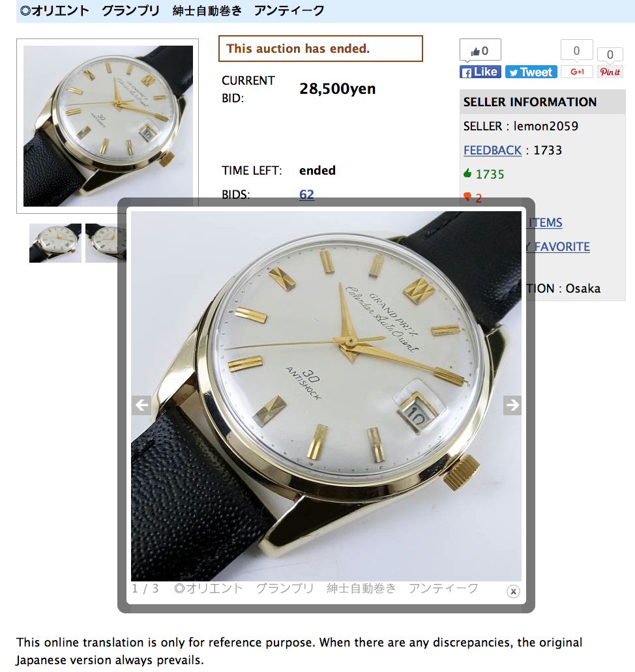Click the Pinterest share count bubble
Viewport: 635px width, 672px height.
(x=610, y=54)
